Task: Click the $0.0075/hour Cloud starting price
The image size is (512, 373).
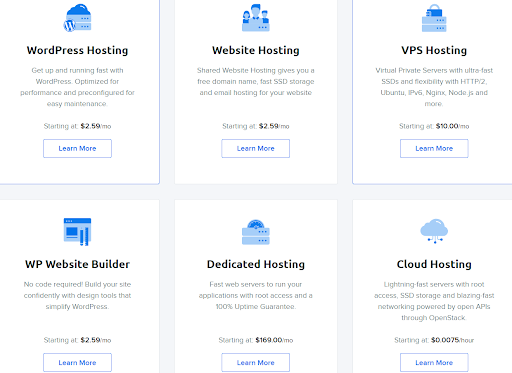Action: click(452, 340)
